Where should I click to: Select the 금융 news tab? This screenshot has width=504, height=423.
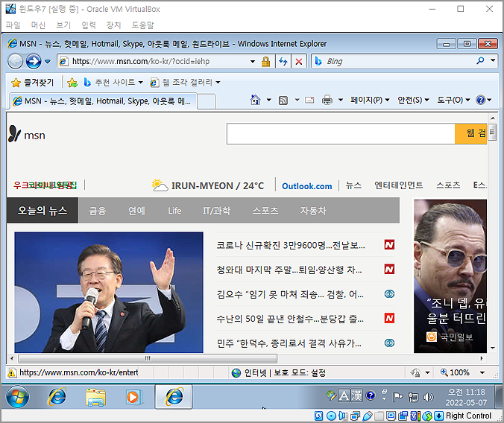pyautogui.click(x=98, y=211)
